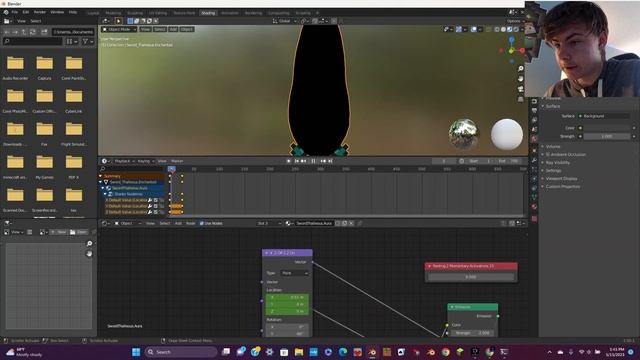Image resolution: width=640 pixels, height=360 pixels.
Task: Switch to the Layout workspace tab
Action: 93,13
